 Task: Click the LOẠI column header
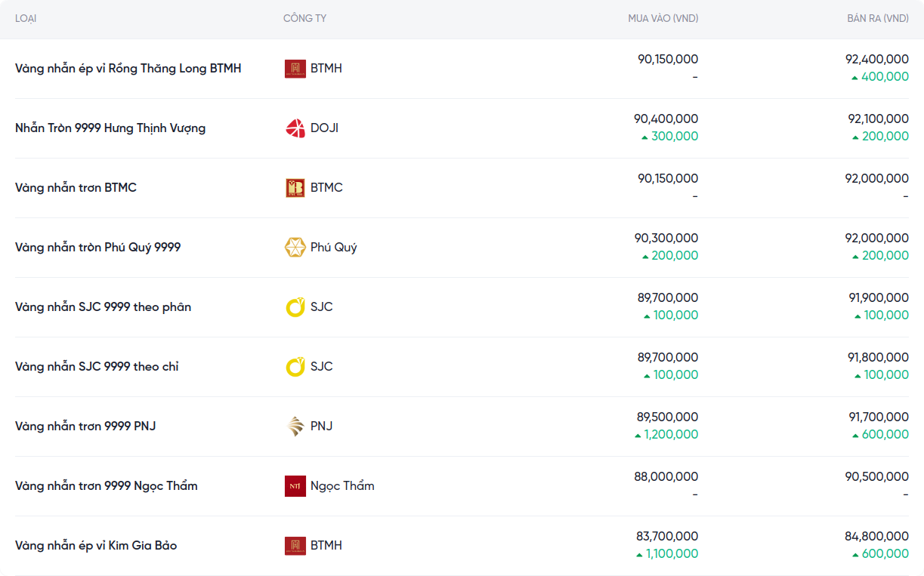(26, 18)
